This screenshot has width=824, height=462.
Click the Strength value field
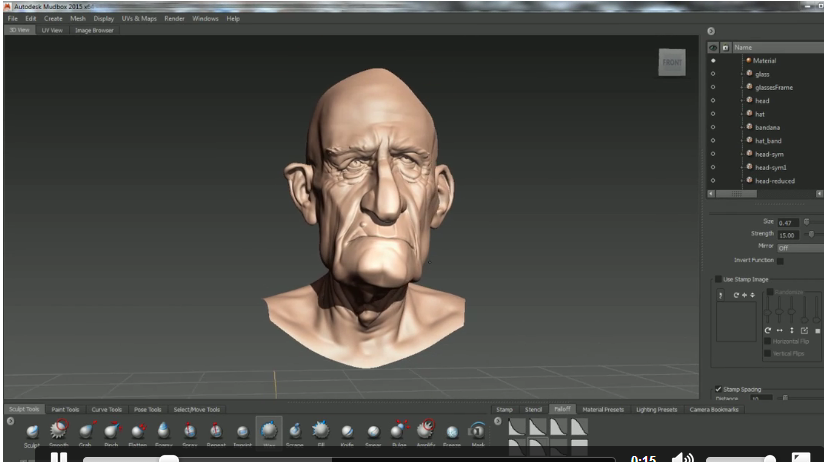pos(787,234)
